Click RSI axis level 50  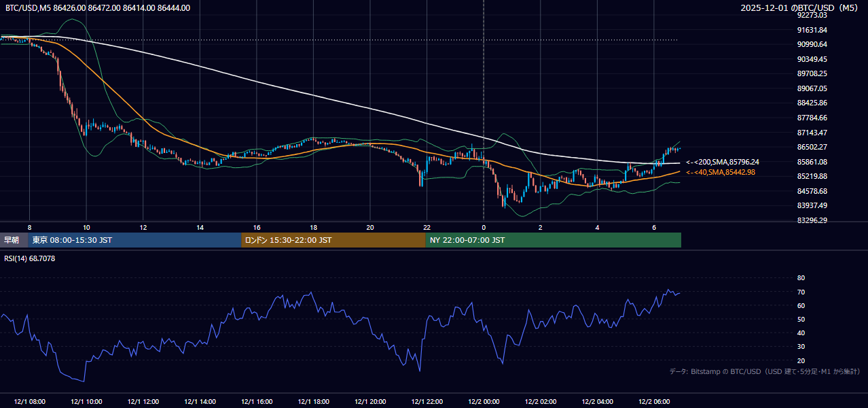tap(801, 319)
